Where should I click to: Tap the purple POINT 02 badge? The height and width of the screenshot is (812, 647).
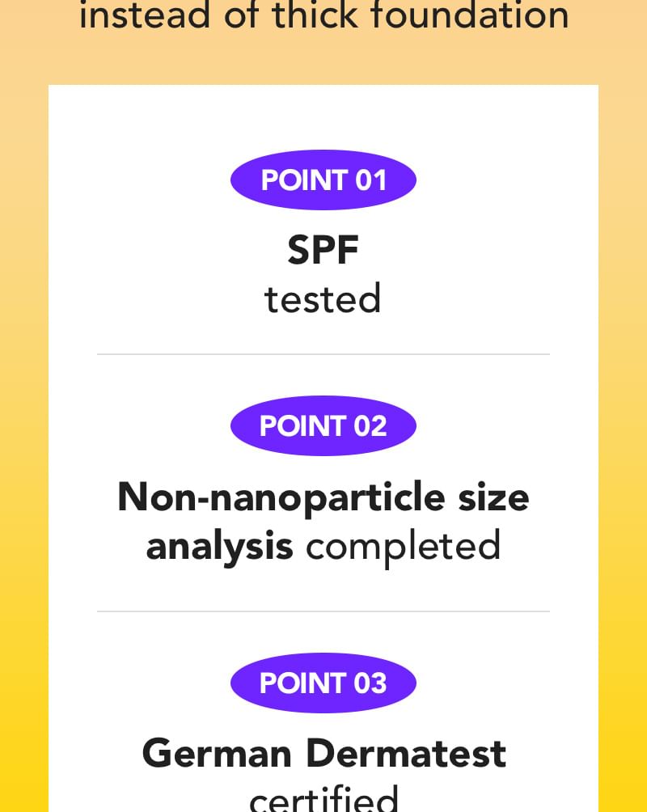pyautogui.click(x=323, y=426)
